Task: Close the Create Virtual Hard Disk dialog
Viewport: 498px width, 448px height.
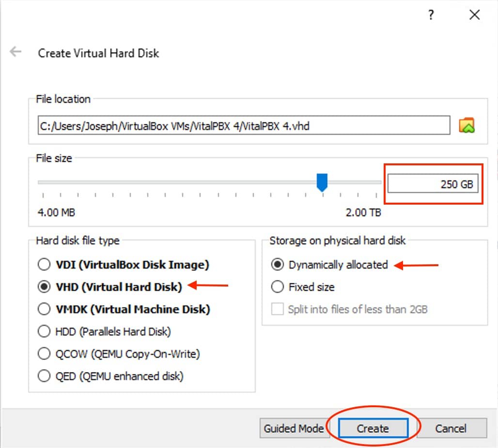Action: tap(474, 15)
